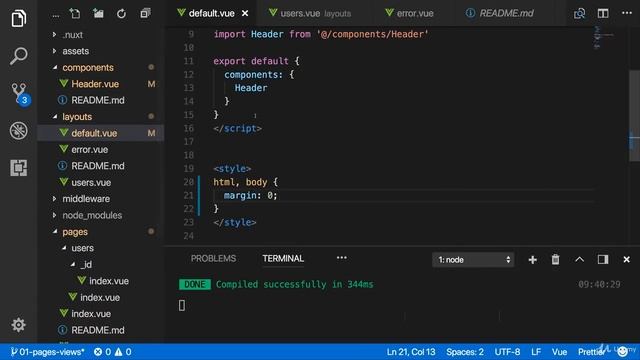This screenshot has height=360, width=640.
Task: Open index.vue directly under users folder
Action: [x=100, y=297]
